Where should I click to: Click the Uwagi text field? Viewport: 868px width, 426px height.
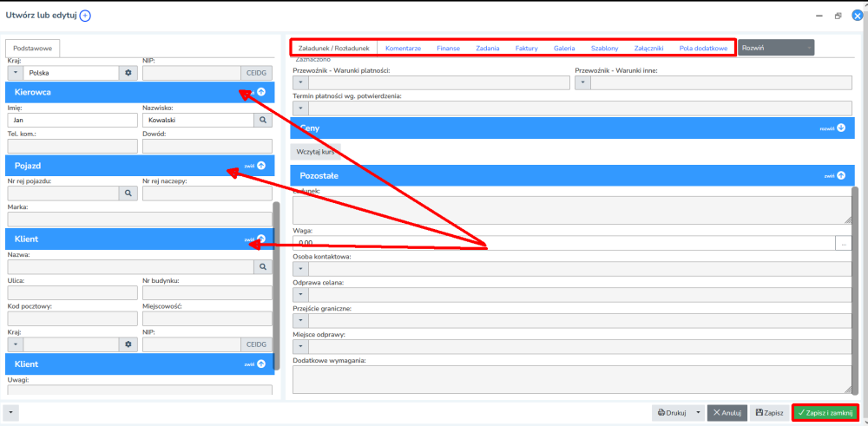(140, 390)
